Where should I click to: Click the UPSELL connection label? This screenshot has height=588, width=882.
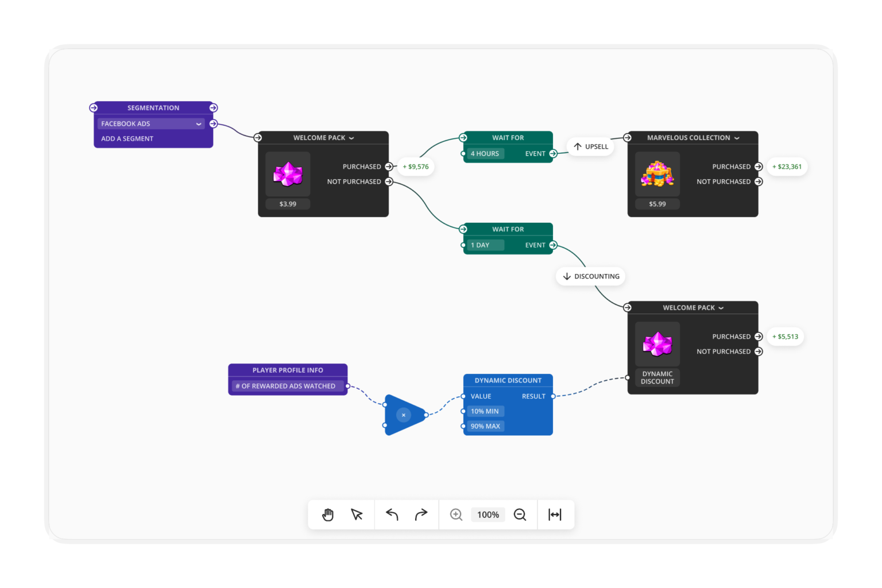pos(590,146)
